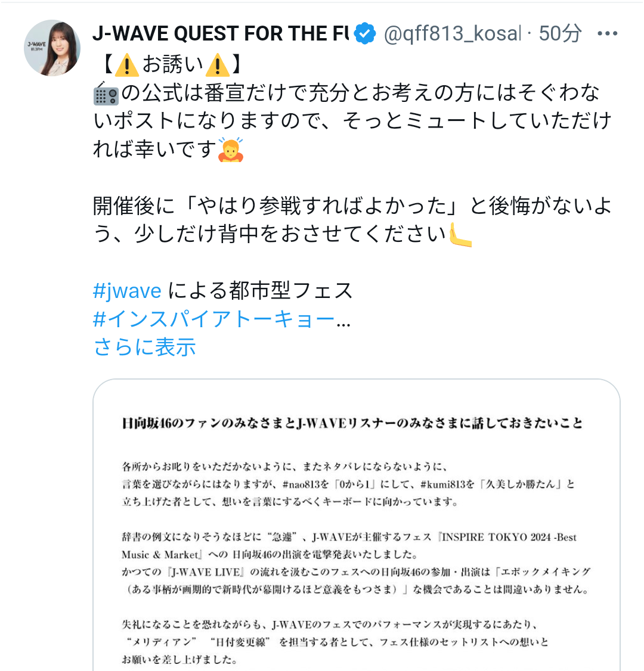
Task: Click the blue verified badge icon
Action: coord(365,33)
